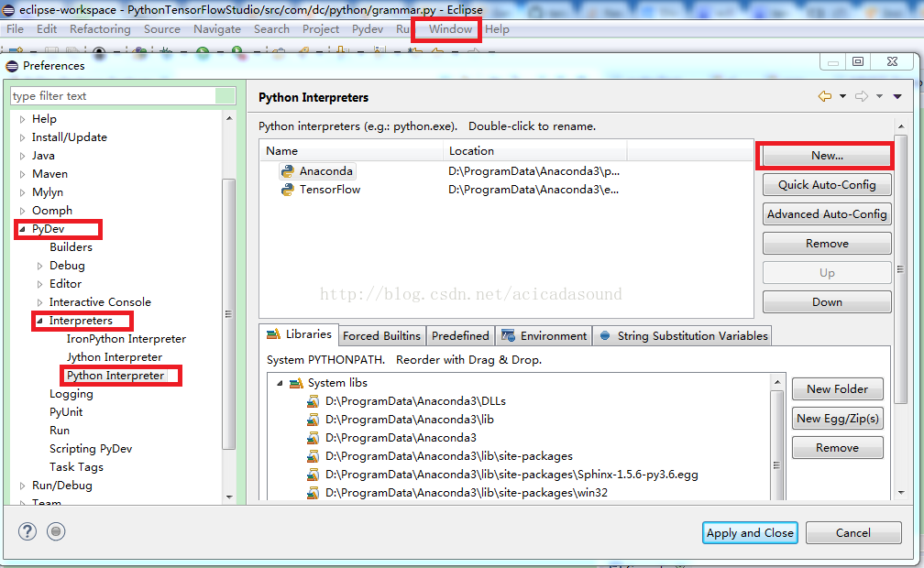The height and width of the screenshot is (568, 924).
Task: Select Builders in preferences tree
Action: (x=71, y=246)
